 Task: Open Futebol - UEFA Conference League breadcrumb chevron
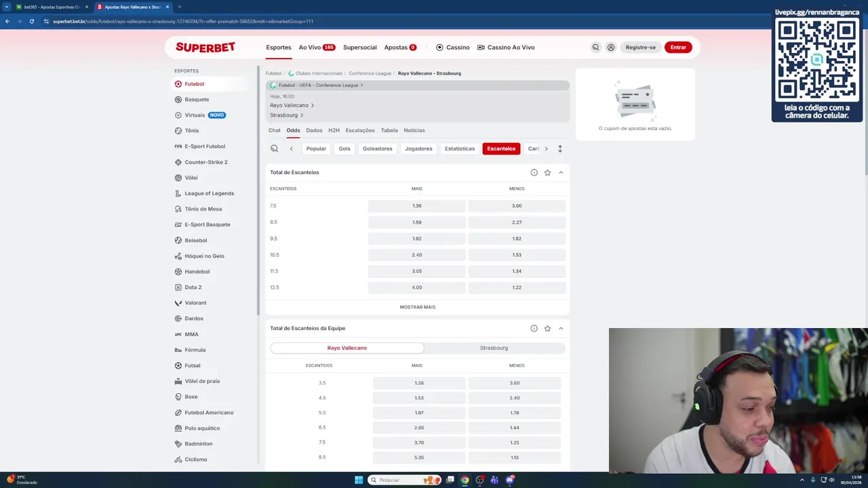(x=361, y=85)
